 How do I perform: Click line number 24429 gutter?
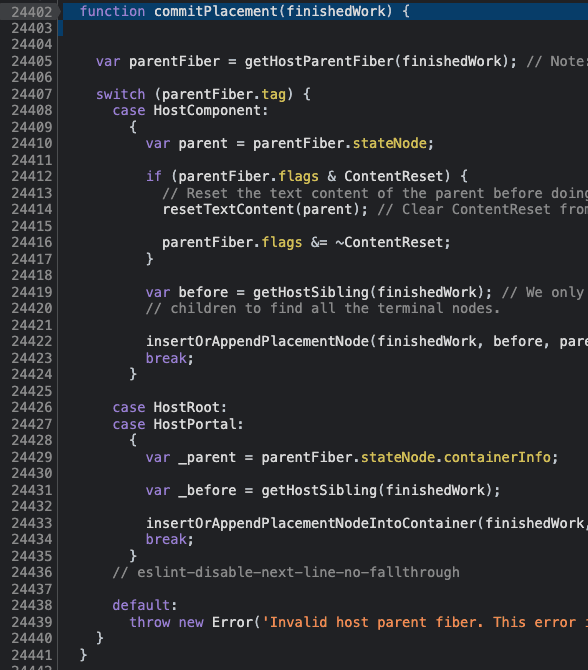click(x=32, y=457)
